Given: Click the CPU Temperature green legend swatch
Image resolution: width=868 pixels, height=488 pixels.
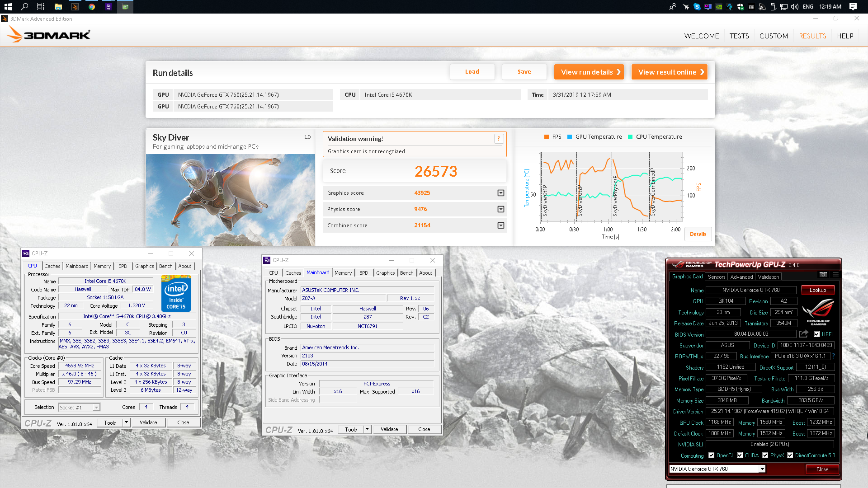Looking at the screenshot, I should pyautogui.click(x=630, y=137).
